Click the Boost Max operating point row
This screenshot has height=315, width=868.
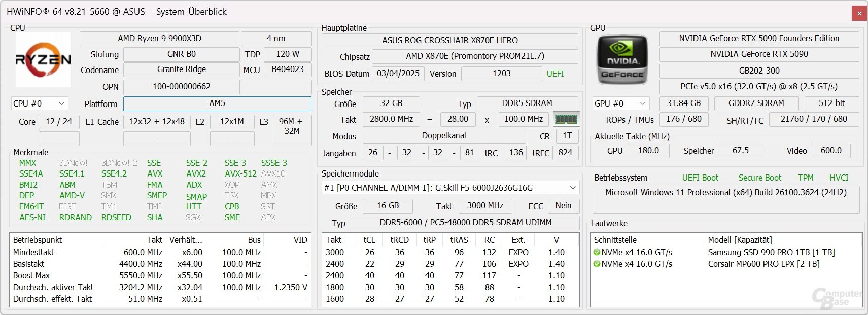click(160, 275)
